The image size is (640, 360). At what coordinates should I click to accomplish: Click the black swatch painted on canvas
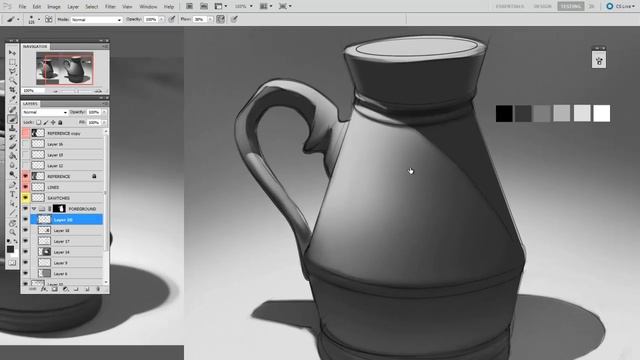point(504,113)
